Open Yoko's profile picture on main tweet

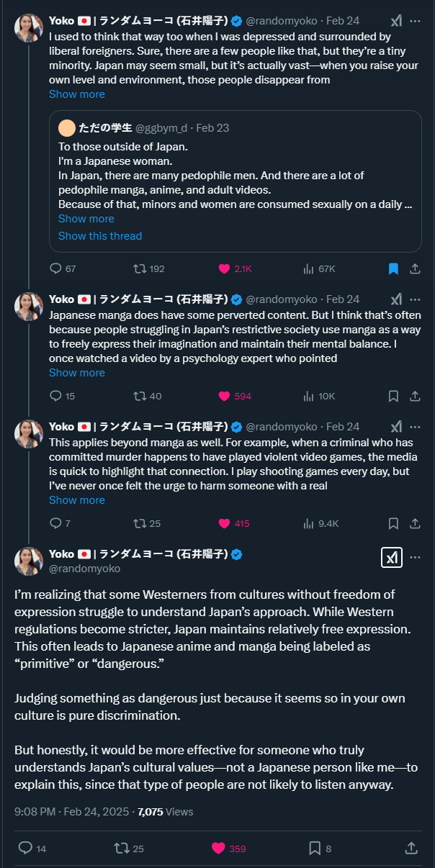tap(29, 561)
